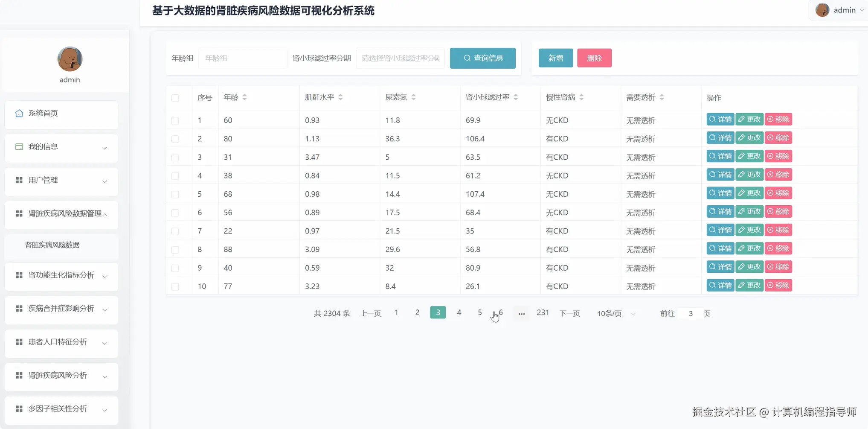Open the 多因子相关性分析 sidebar menu
Image resolution: width=868 pixels, height=429 pixels.
(x=61, y=409)
